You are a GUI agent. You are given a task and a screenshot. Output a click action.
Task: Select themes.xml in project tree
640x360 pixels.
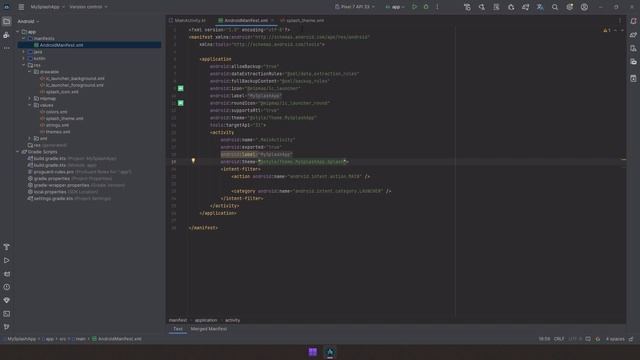pyautogui.click(x=55, y=132)
